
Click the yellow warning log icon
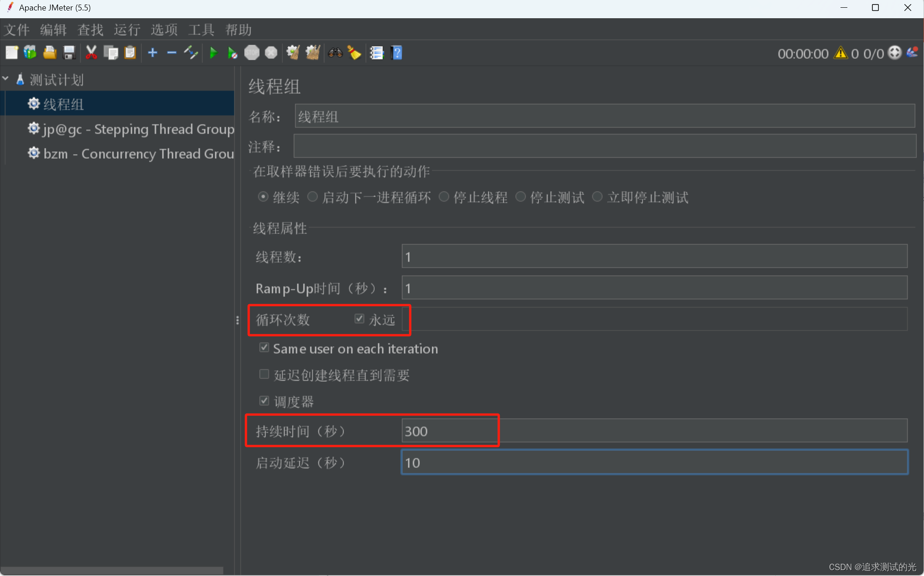pyautogui.click(x=840, y=53)
